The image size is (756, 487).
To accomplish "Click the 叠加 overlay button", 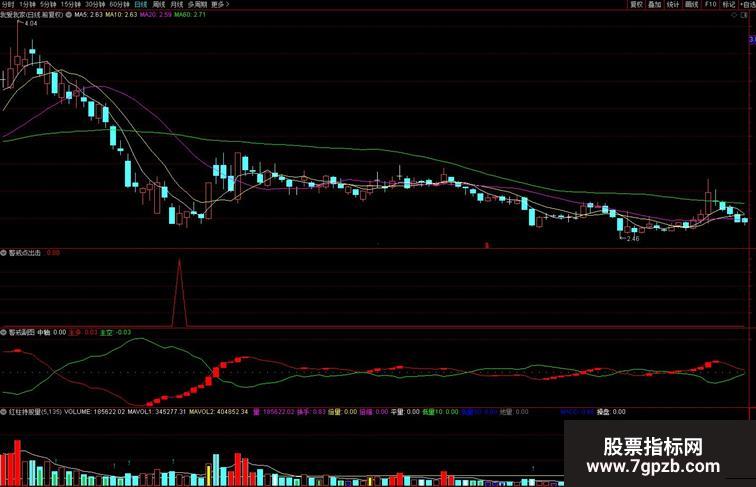I will coord(654,4).
